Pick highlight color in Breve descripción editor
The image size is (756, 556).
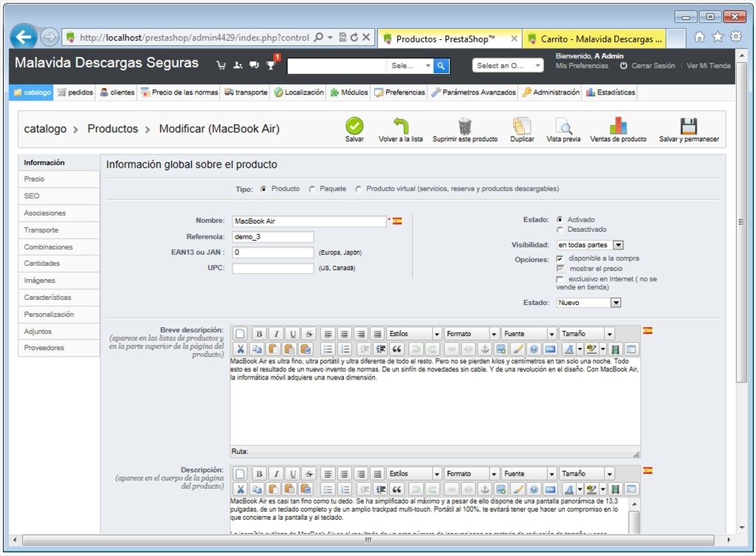[x=592, y=349]
